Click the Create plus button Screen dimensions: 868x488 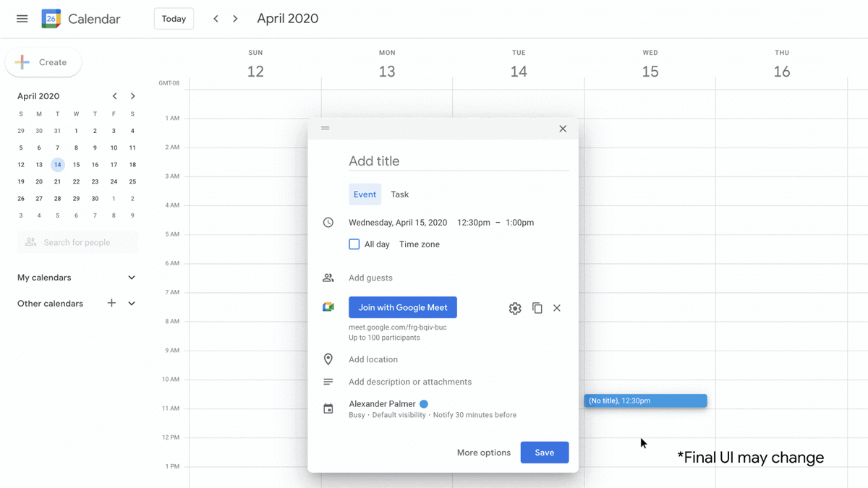(43, 62)
